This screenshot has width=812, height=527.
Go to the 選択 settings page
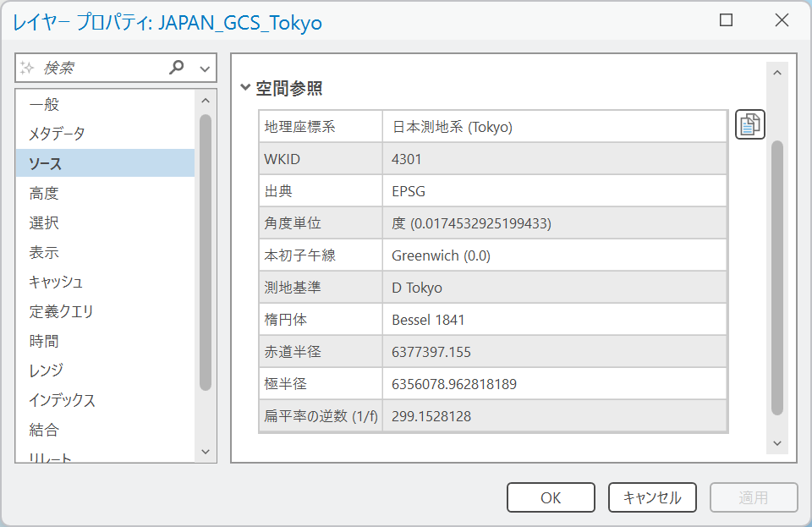pos(44,222)
